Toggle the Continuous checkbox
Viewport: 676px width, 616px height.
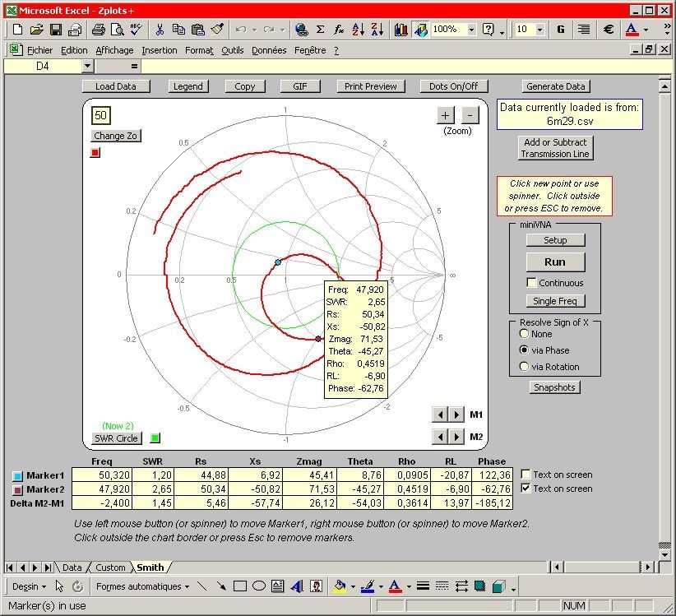click(531, 283)
